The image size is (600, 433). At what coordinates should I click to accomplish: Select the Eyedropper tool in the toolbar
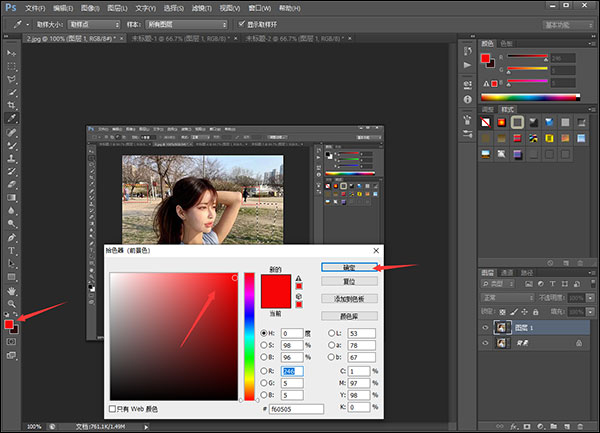11,118
